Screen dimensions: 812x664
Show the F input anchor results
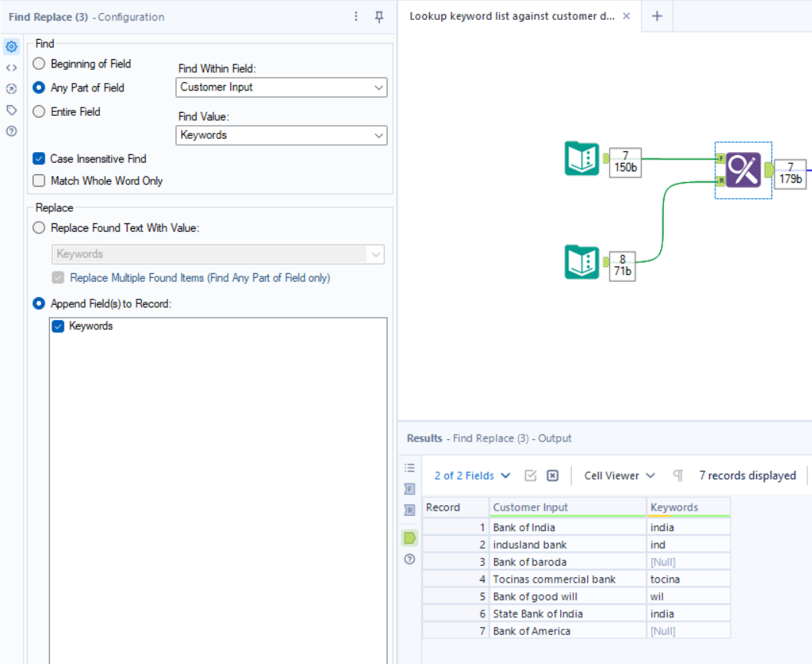pos(409,489)
